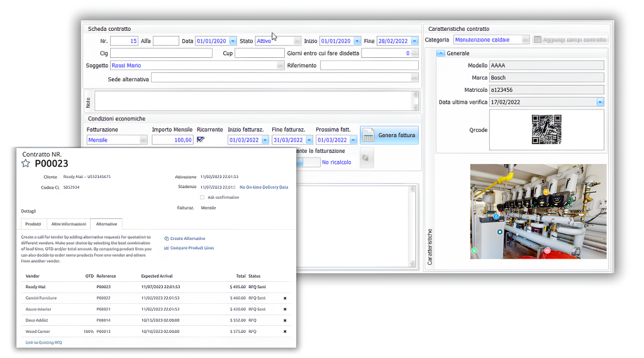Click the Link to Existing RFQ link
Screen dimensions: 644x358
(43, 342)
